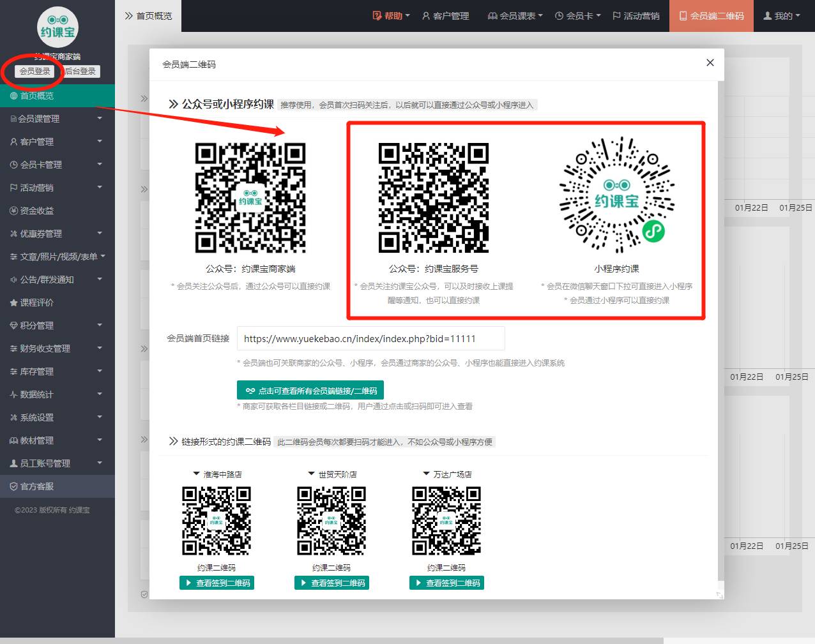
Task: Click the 链接形式的约课二维码 section heading
Action: 226,442
